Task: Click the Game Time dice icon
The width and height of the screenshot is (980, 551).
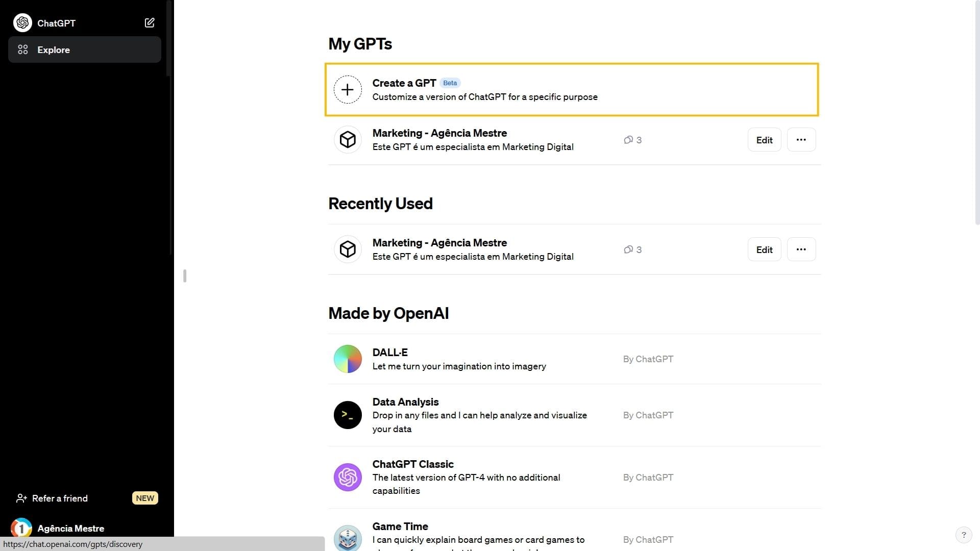Action: (x=348, y=538)
